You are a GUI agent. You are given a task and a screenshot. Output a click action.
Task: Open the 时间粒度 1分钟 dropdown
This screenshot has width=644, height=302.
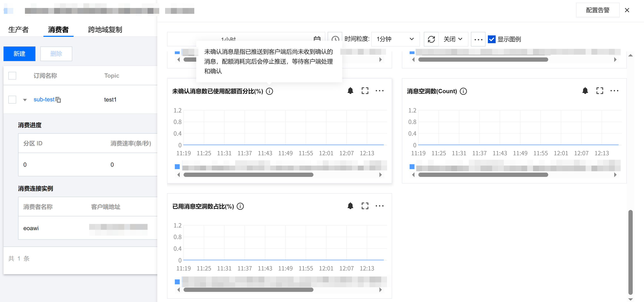coord(395,39)
